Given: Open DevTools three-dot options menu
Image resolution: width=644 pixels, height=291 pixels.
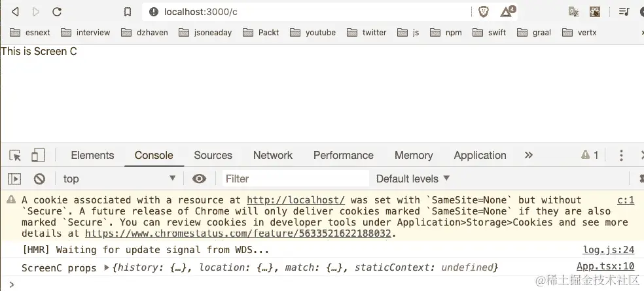Looking at the screenshot, I should pyautogui.click(x=621, y=155).
